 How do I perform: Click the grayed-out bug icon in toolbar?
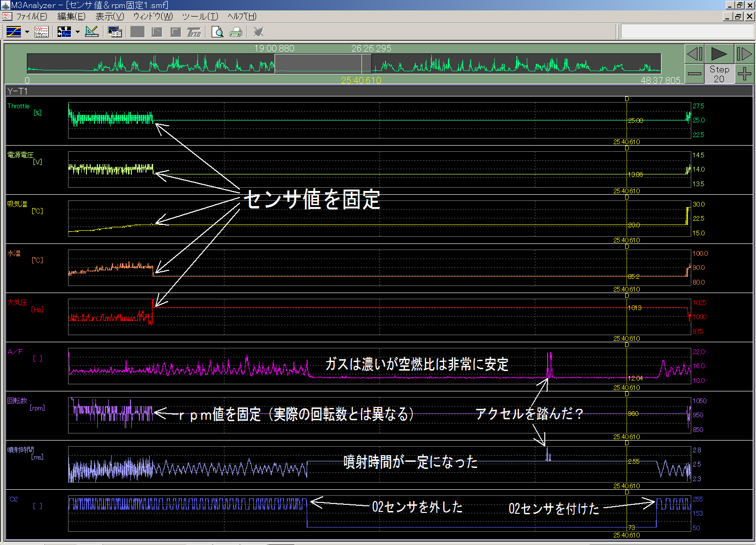tap(258, 32)
